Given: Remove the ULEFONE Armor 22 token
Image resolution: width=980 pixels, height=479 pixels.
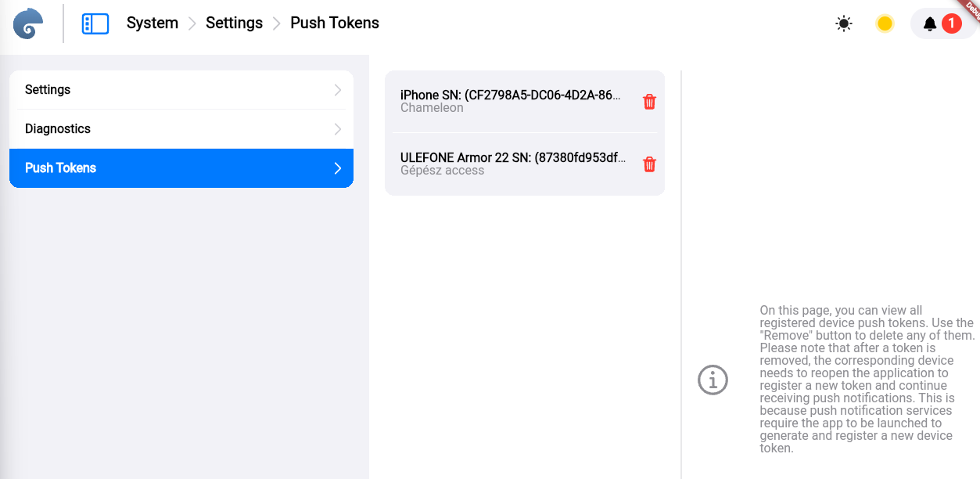Looking at the screenshot, I should pos(649,164).
